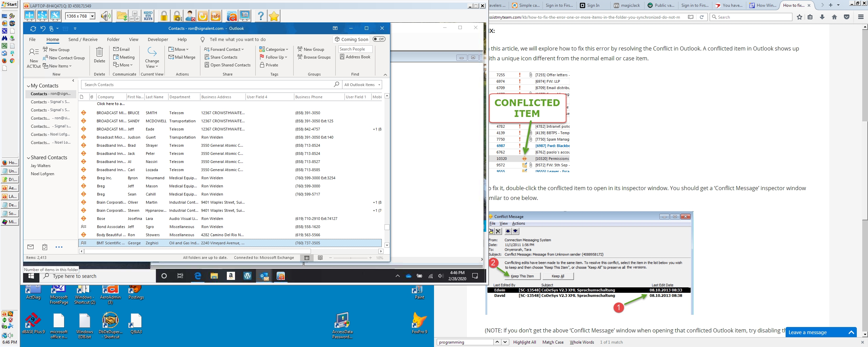Screen dimensions: 868x347
Task: Click AeroAdmin full screen mode icon
Action: pyautogui.click(x=29, y=16)
